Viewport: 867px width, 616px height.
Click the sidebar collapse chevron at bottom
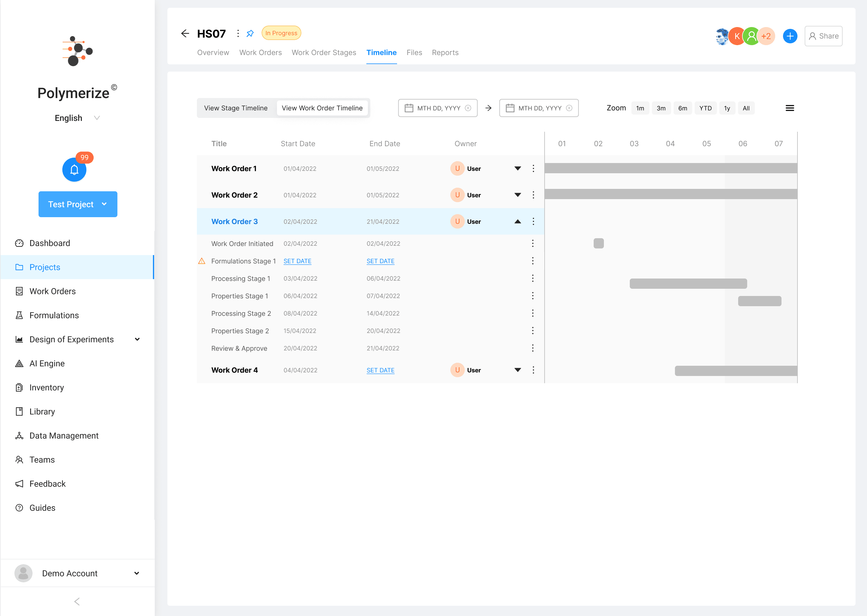tap(77, 601)
